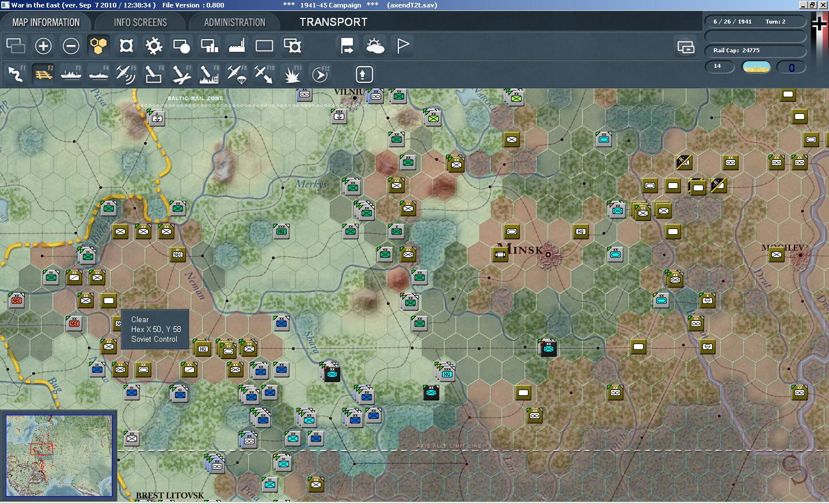
Task: Click the rectangle-with-circle map icon
Action: pyautogui.click(x=181, y=46)
